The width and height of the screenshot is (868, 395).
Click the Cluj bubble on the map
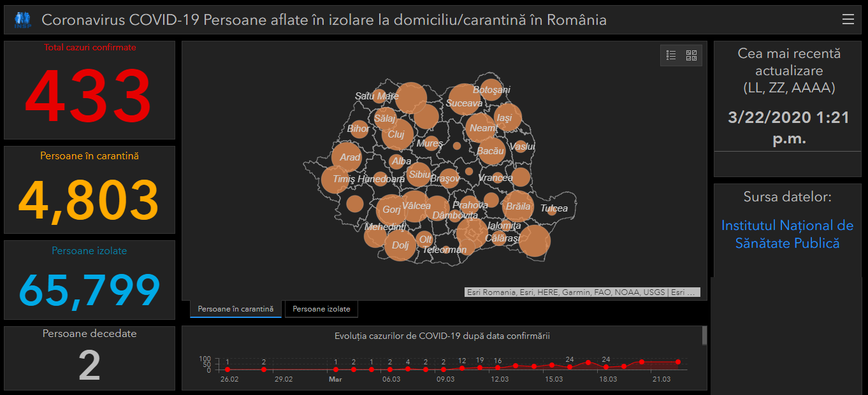pyautogui.click(x=398, y=134)
